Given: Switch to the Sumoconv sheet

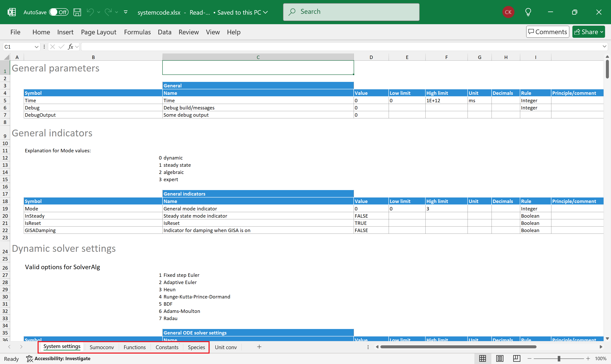Looking at the screenshot, I should (x=102, y=347).
